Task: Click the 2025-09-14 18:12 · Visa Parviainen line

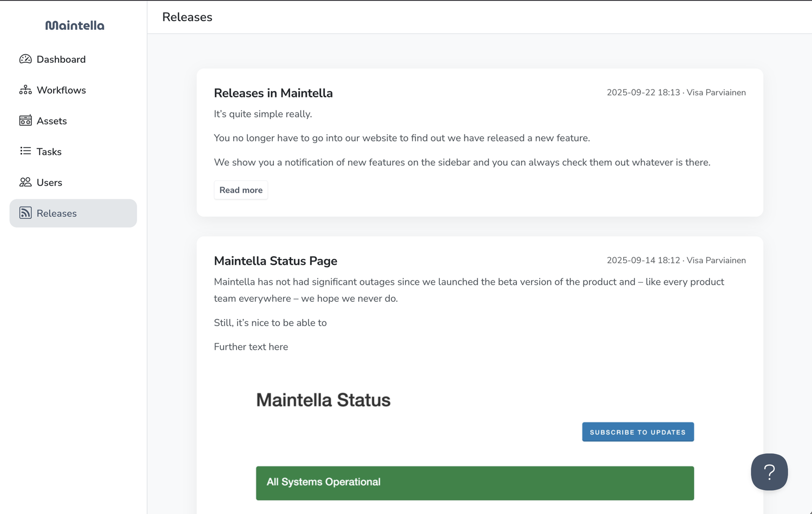Action: click(676, 261)
